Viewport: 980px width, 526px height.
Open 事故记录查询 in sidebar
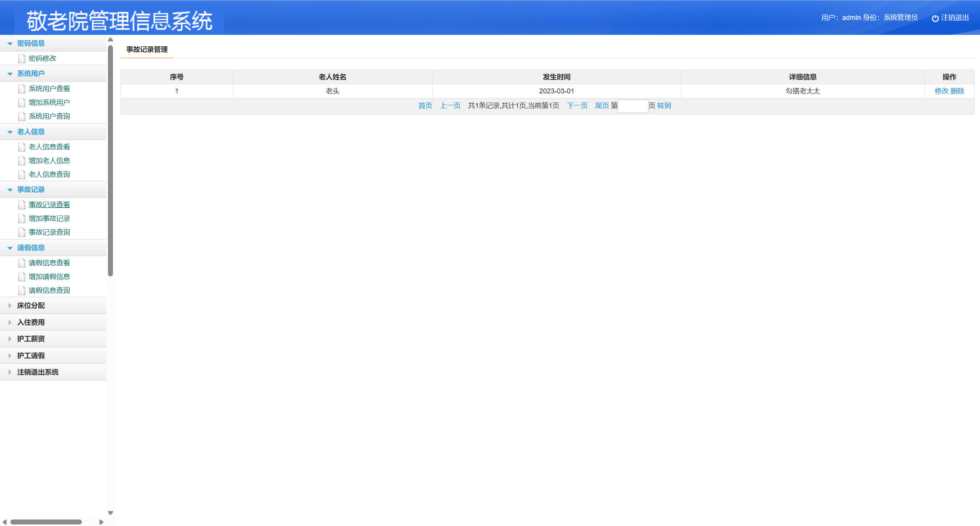pos(49,232)
